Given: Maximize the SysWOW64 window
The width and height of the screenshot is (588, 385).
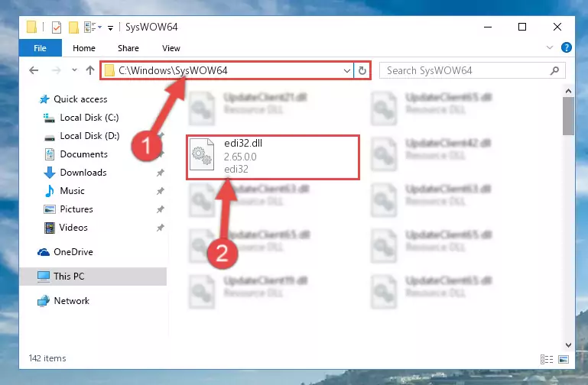Looking at the screenshot, I should pos(522,27).
